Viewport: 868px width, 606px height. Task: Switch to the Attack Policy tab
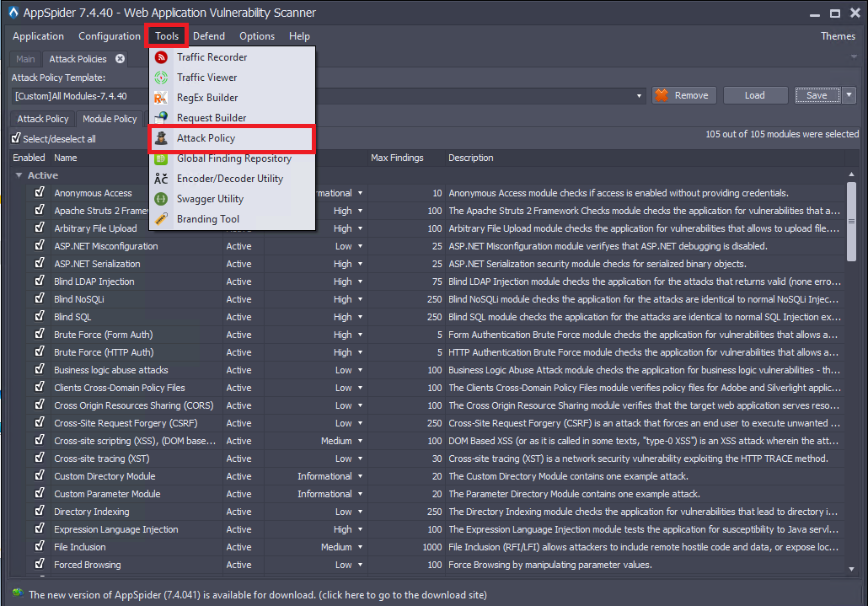(x=43, y=119)
